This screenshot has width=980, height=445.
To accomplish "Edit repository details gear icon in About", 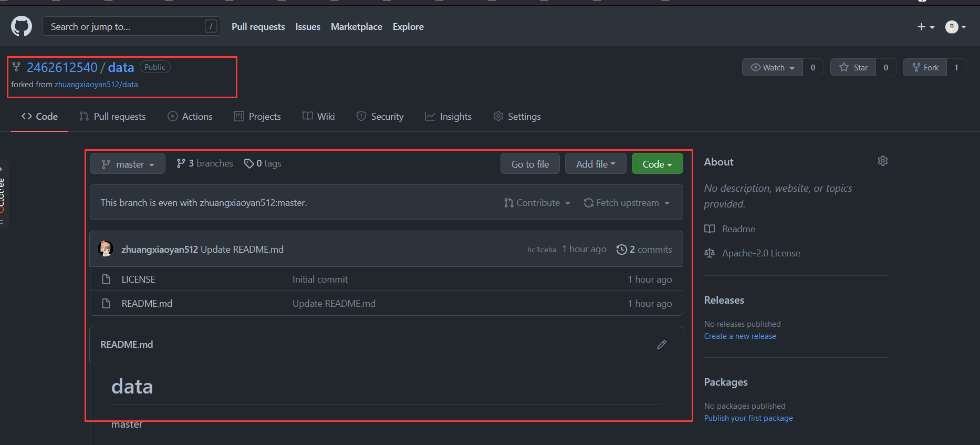I will (x=883, y=161).
